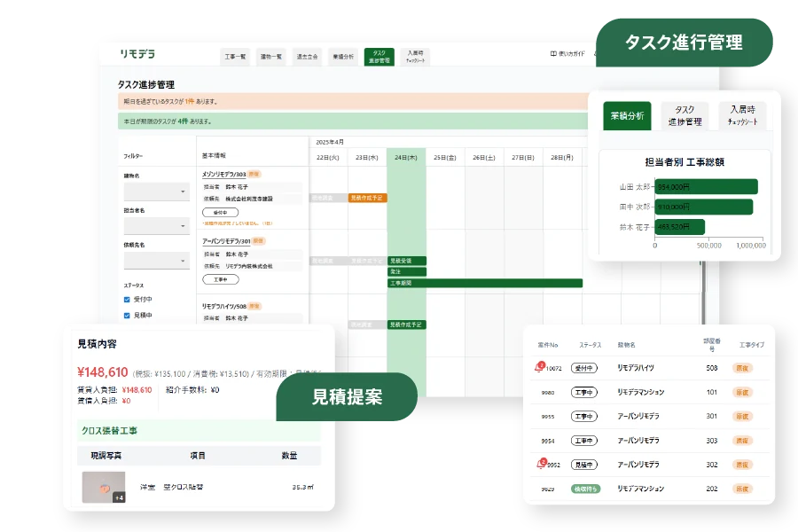This screenshot has height=532, width=798.
Task: Open 業績分析 in the top navigation bar
Action: pos(343,57)
